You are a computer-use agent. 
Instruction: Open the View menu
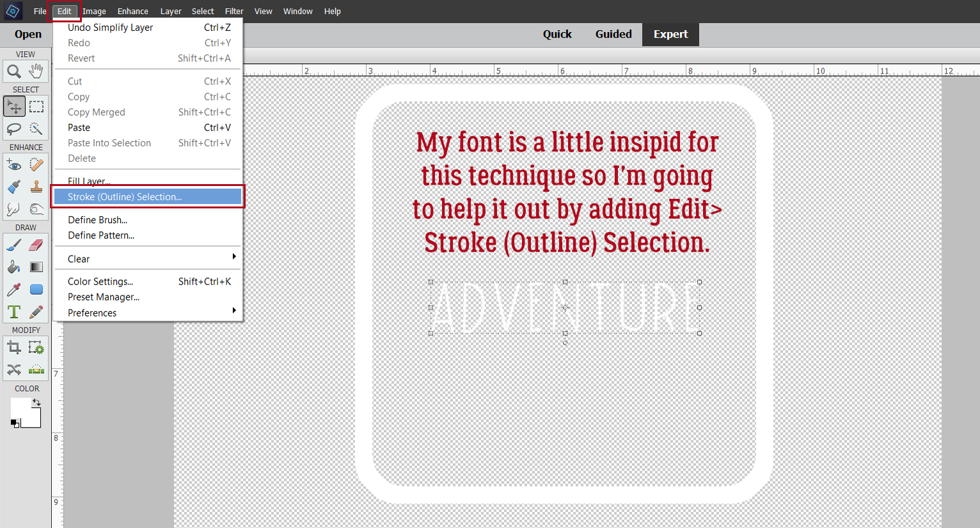(x=263, y=11)
